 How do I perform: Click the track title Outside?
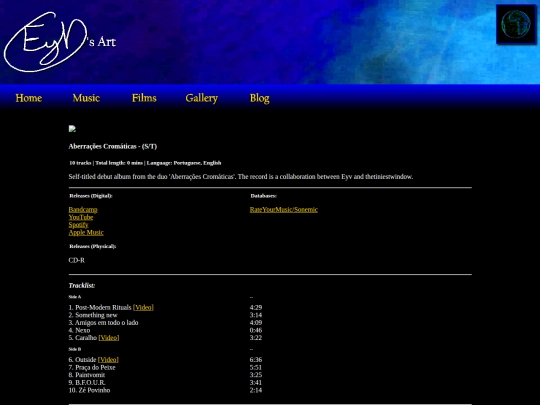tap(85, 360)
